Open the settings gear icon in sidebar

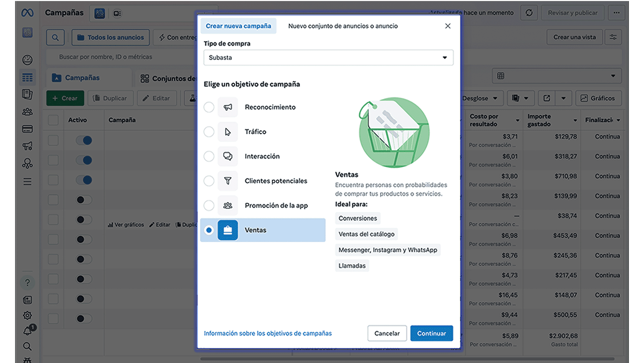tap(27, 315)
